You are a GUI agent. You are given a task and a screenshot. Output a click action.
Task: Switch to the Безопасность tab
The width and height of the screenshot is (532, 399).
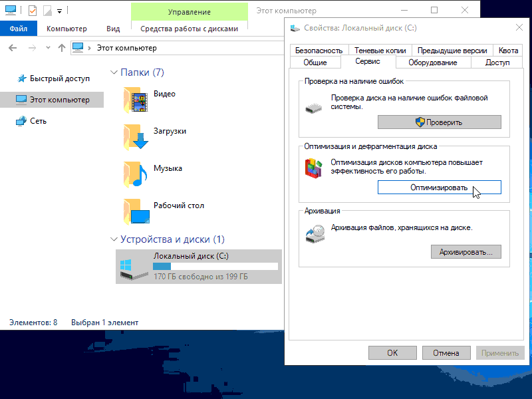pyautogui.click(x=319, y=51)
